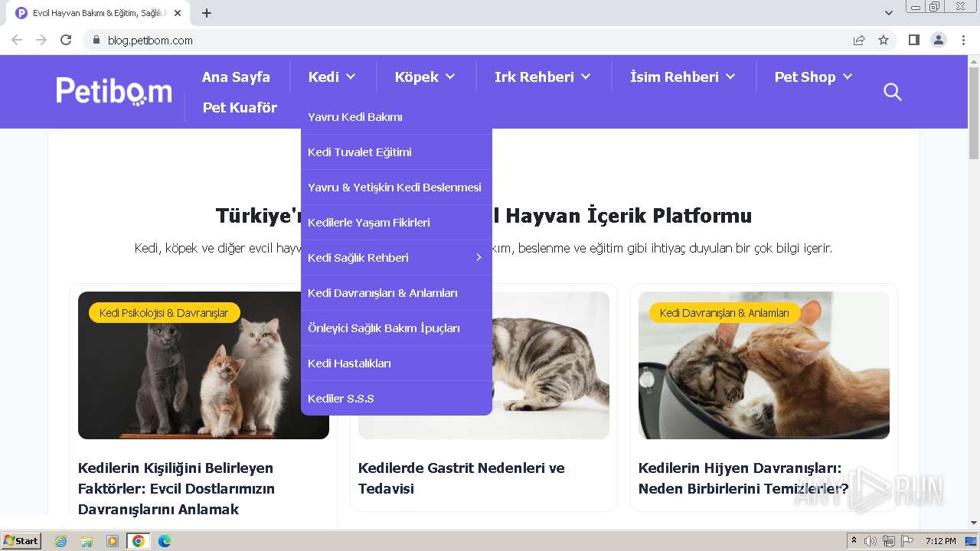Open the volume icon in system tray
The height and width of the screenshot is (551, 980).
pos(871,541)
